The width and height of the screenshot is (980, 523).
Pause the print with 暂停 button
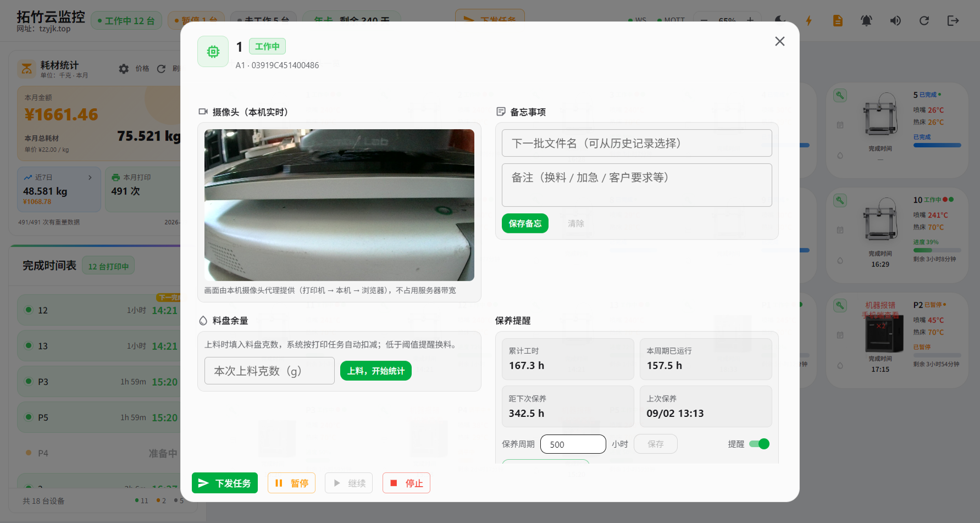coord(291,483)
